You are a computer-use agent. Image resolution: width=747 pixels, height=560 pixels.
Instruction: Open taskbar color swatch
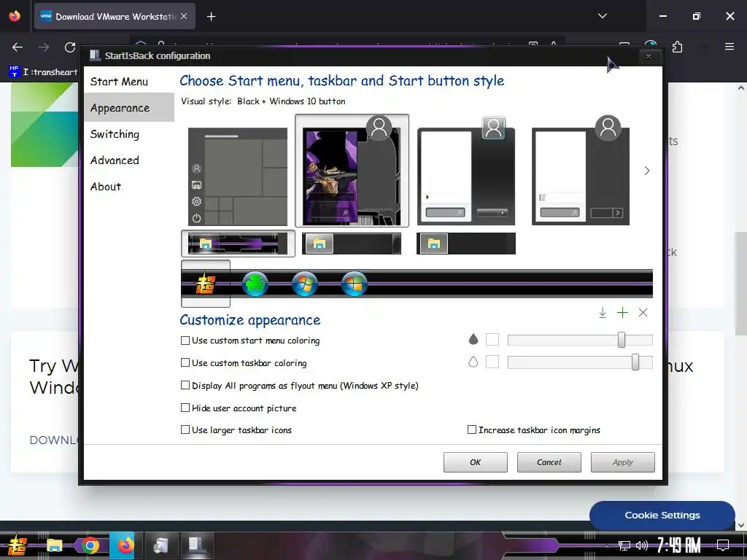492,362
